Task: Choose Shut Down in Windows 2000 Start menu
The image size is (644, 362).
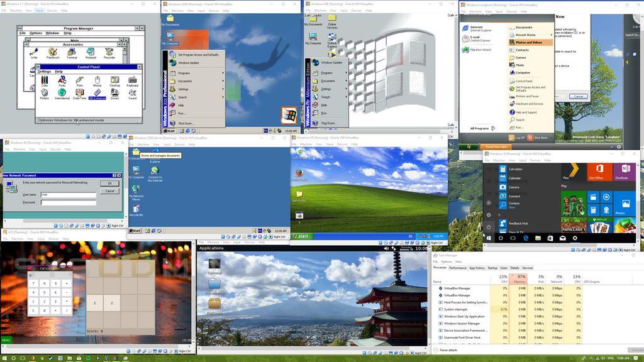Action: coord(197,123)
